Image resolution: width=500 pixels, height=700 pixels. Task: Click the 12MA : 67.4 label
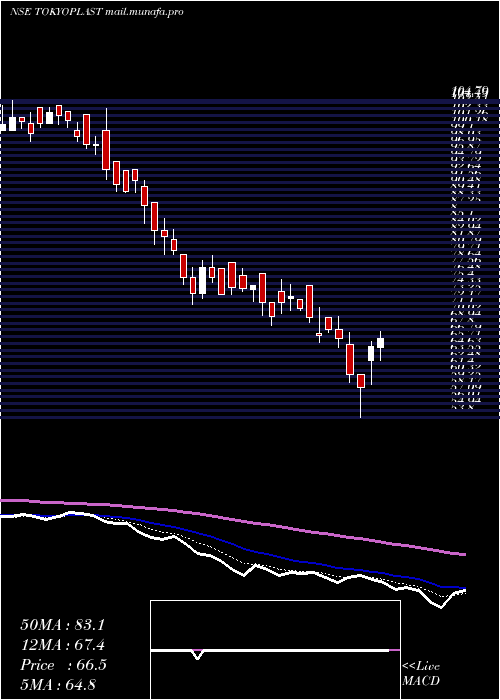tap(62, 645)
